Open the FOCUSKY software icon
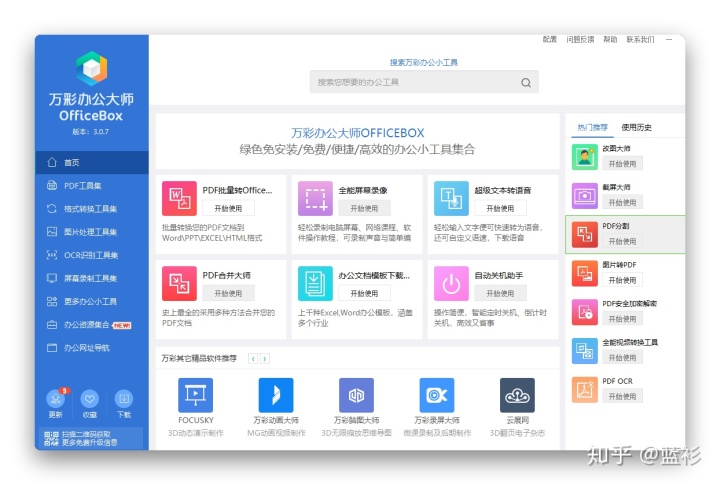This screenshot has height=485, width=720. coord(196,395)
